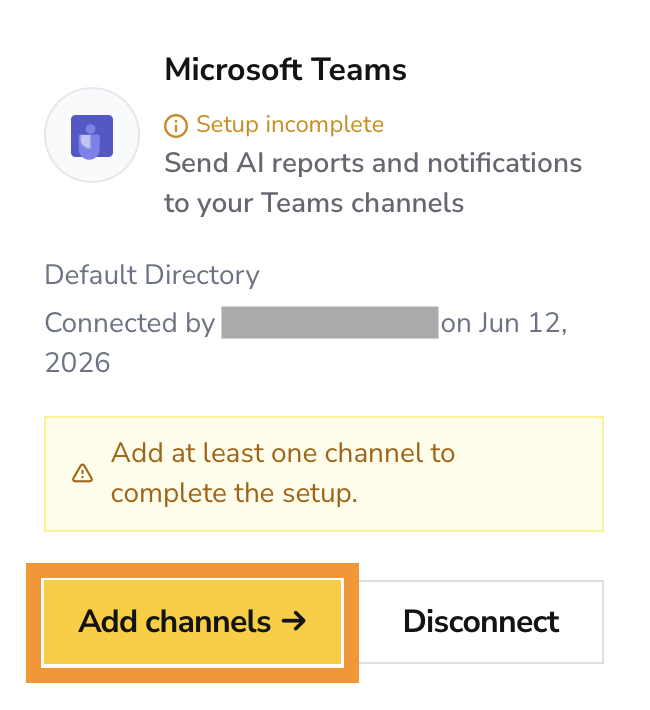Image resolution: width=650 pixels, height=710 pixels.
Task: Click the Microsoft Teams logo icon
Action: coord(92,135)
